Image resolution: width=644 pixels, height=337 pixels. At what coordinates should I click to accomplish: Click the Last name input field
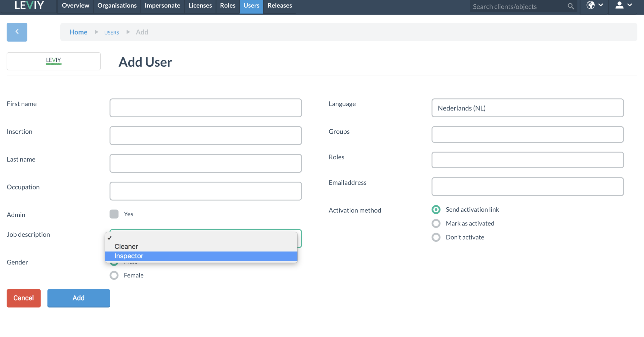click(x=206, y=163)
